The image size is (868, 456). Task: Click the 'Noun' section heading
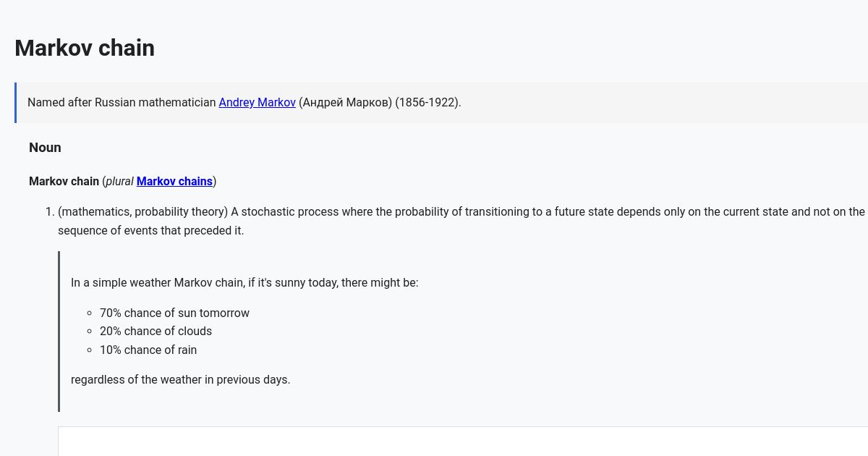[x=45, y=148]
